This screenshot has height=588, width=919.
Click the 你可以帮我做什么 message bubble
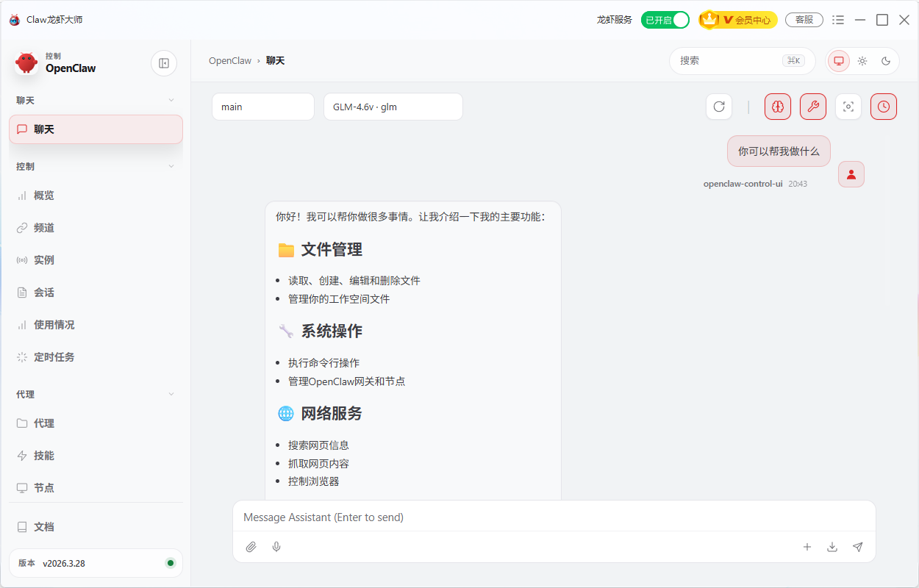[779, 151]
